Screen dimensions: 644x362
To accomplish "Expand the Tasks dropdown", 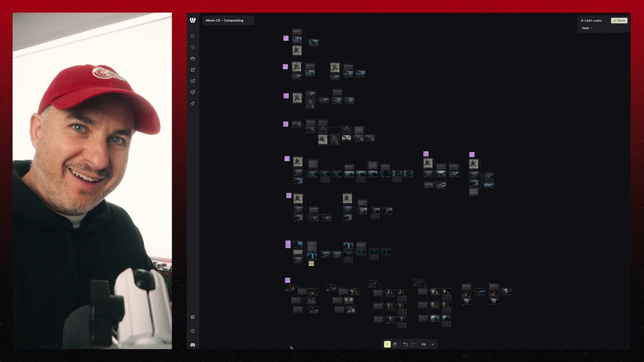I will (587, 28).
